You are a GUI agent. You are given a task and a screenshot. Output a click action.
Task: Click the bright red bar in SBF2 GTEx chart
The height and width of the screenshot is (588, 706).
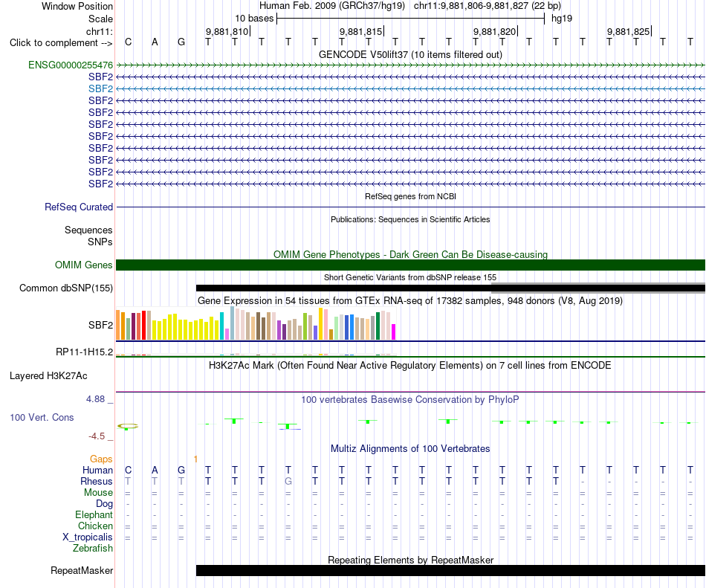(143, 325)
